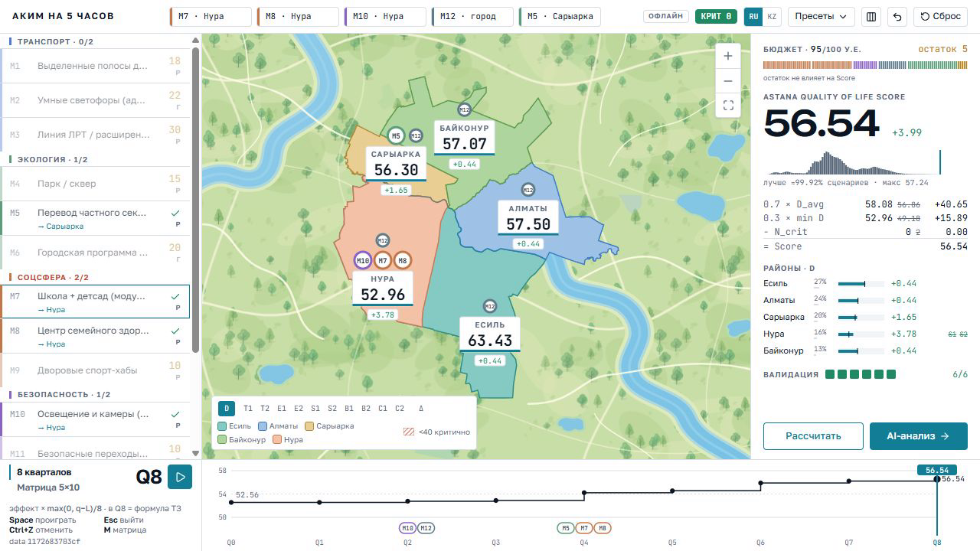Click the Рассчитать button
The height and width of the screenshot is (551, 980).
813,436
